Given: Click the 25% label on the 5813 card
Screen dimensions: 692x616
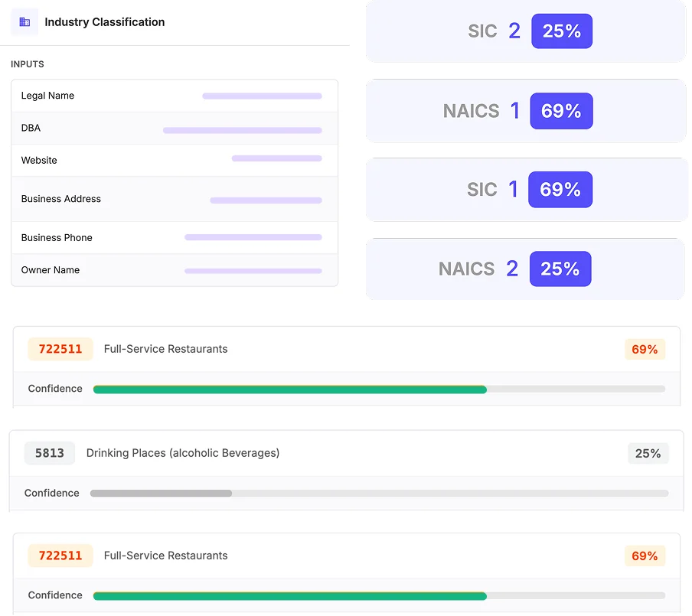Looking at the screenshot, I should pos(648,453).
